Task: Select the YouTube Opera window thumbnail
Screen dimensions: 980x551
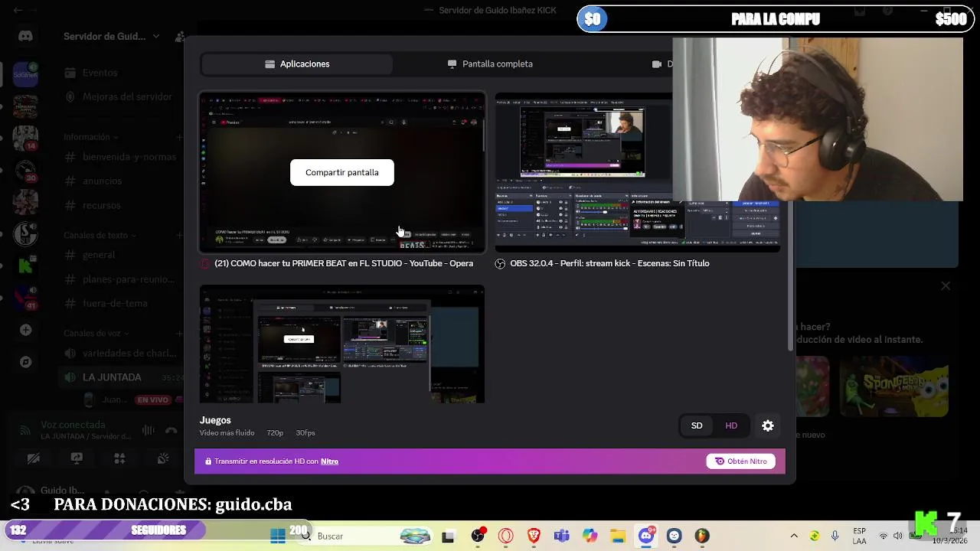Action: tap(342, 172)
